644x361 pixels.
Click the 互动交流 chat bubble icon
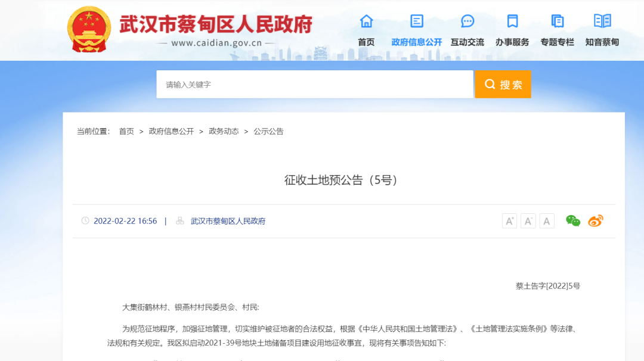[467, 21]
